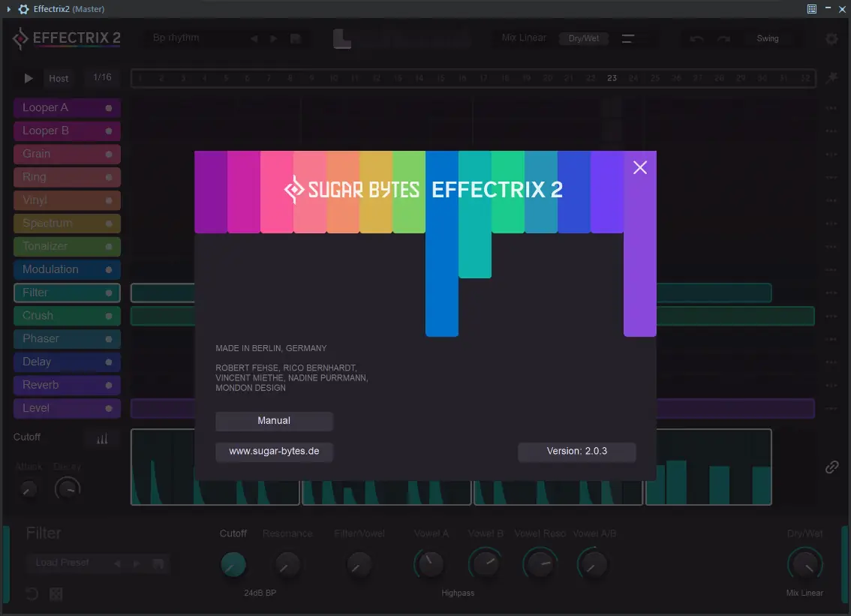This screenshot has width=851, height=616.
Task: Click the link chain icon beside modulation lanes
Action: coord(831,467)
